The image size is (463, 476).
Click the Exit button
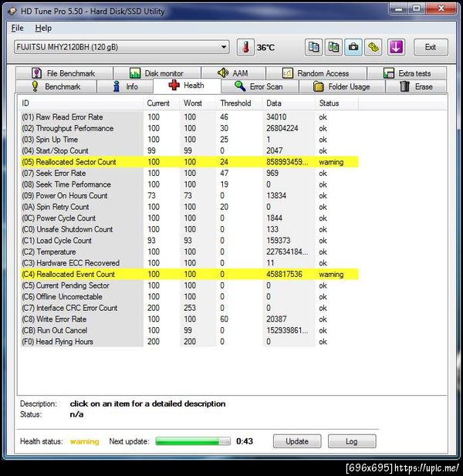(431, 47)
